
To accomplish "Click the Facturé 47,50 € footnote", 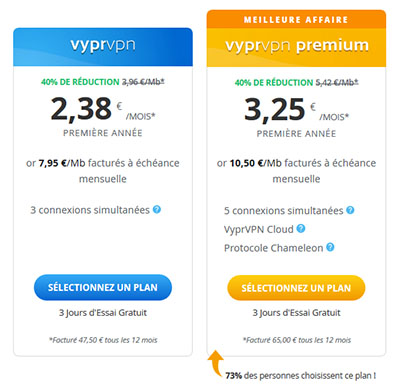I will click(103, 340).
